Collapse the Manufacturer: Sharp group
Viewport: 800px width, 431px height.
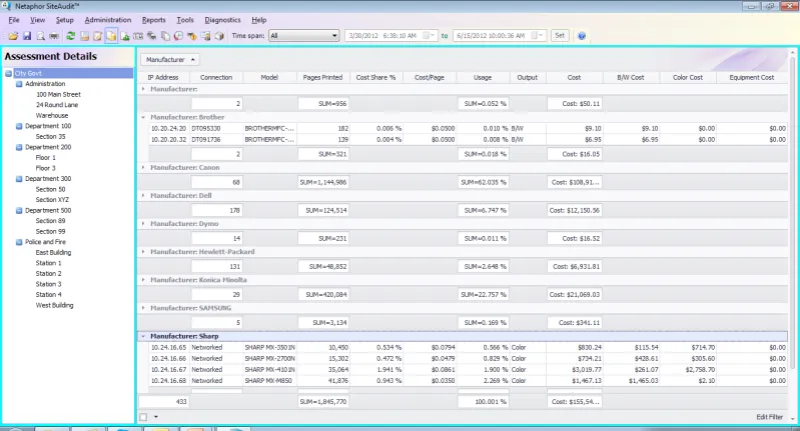click(143, 336)
